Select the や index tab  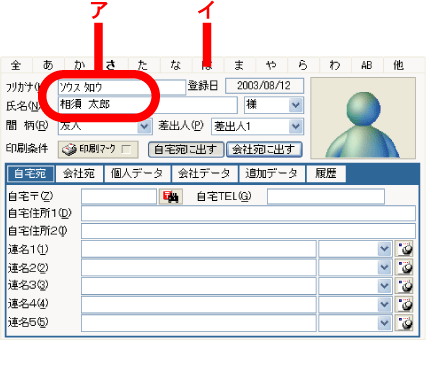(x=271, y=65)
